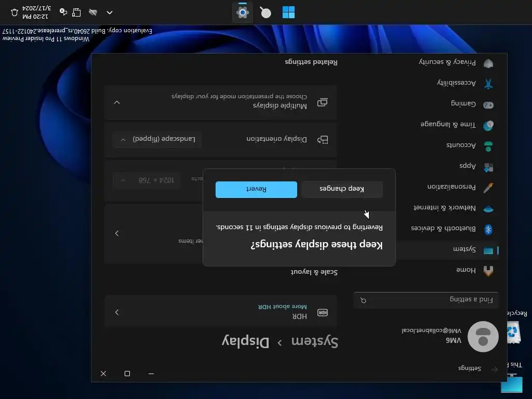Click the HDR badge icon

(x=322, y=312)
